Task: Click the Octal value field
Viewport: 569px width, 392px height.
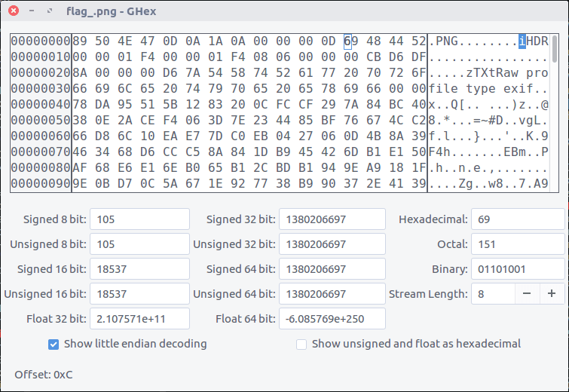Action: pyautogui.click(x=518, y=244)
